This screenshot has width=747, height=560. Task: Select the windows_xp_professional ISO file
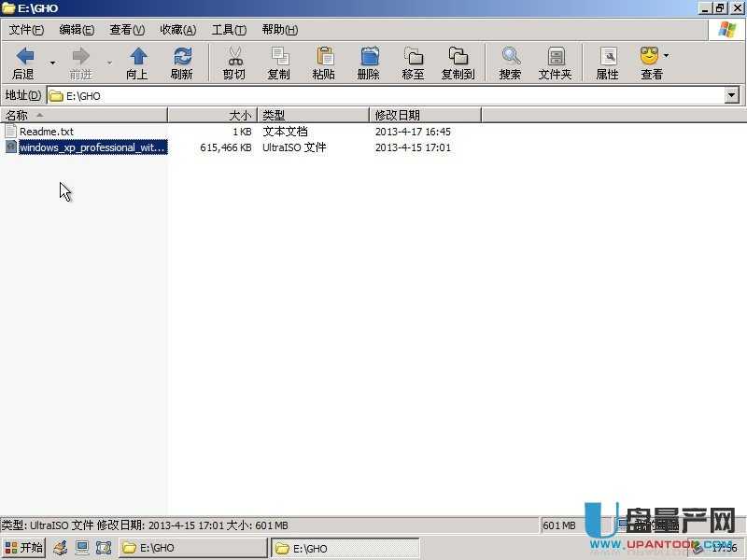pos(92,147)
